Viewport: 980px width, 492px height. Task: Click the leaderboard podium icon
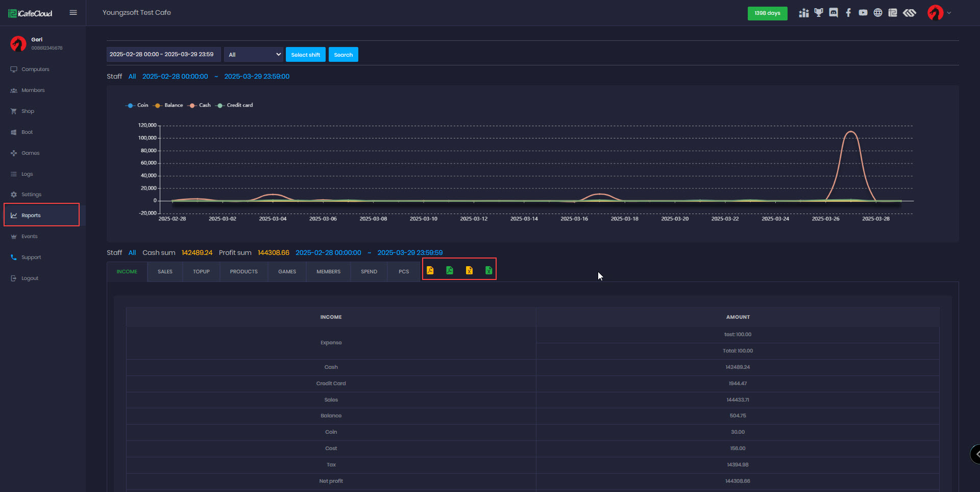tap(804, 13)
